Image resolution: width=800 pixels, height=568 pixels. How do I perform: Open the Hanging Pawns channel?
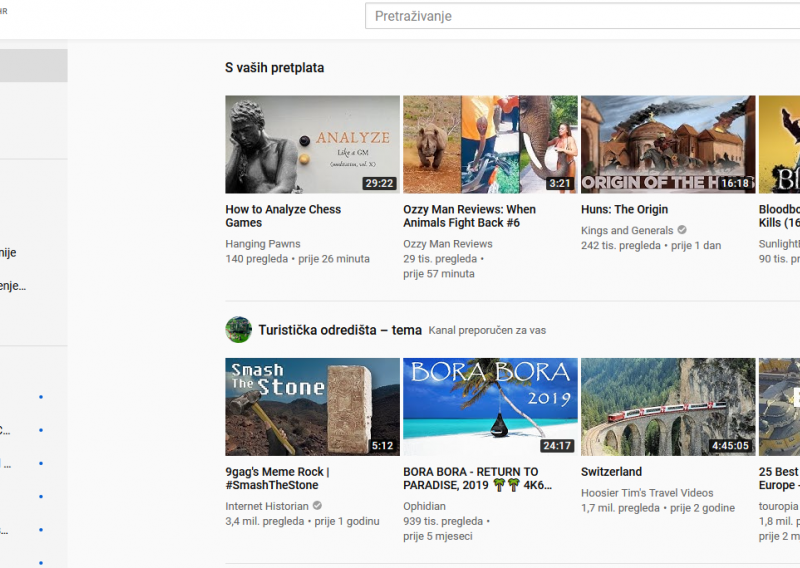pyautogui.click(x=263, y=244)
